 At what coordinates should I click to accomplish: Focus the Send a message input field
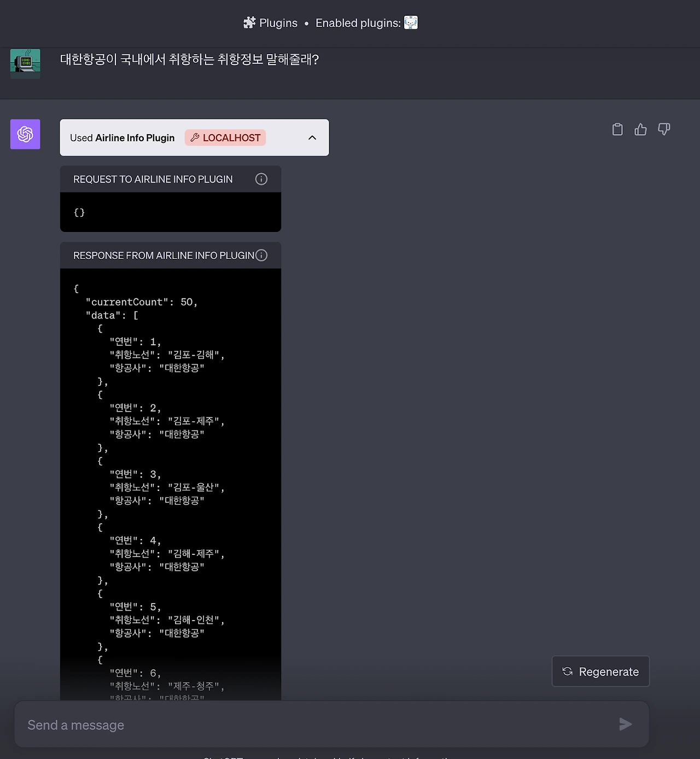[x=331, y=725]
